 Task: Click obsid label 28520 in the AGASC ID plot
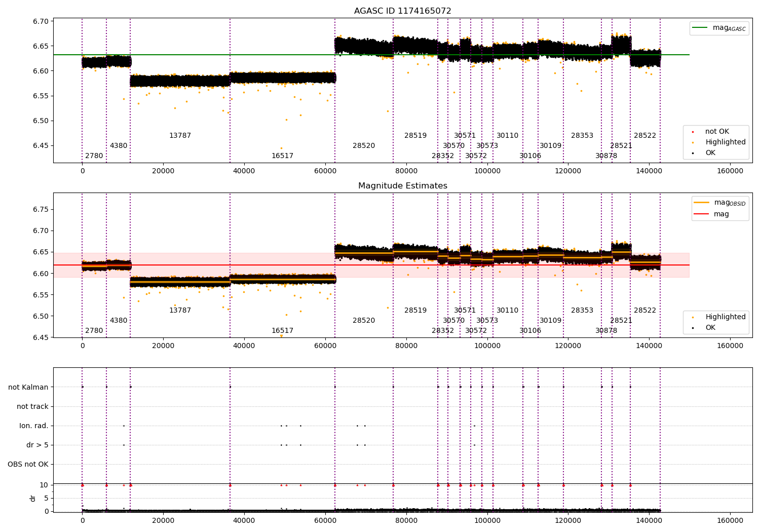pyautogui.click(x=364, y=146)
